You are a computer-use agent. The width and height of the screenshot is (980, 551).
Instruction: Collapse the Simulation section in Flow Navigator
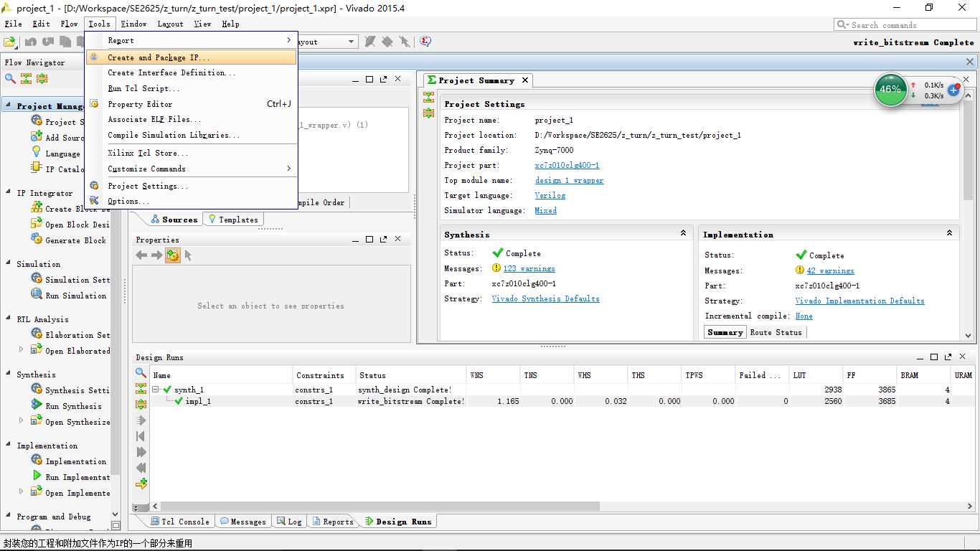[8, 263]
